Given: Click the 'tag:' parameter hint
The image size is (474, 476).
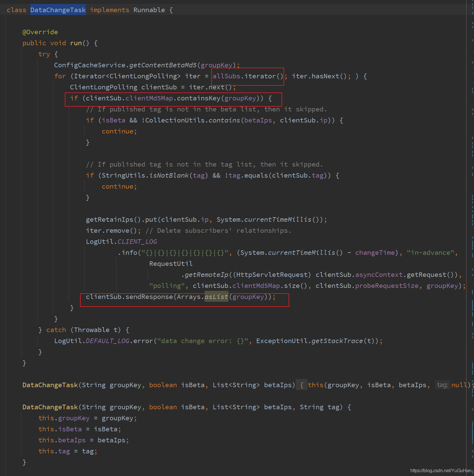Looking at the screenshot, I should [x=442, y=385].
